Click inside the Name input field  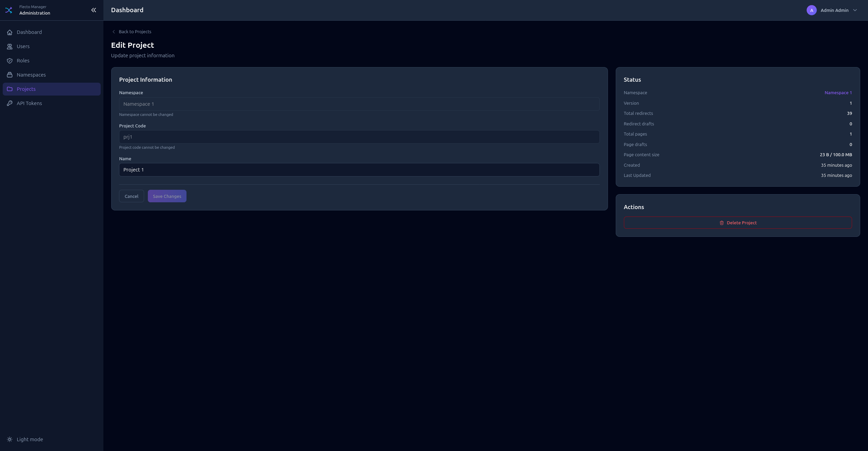click(x=359, y=169)
